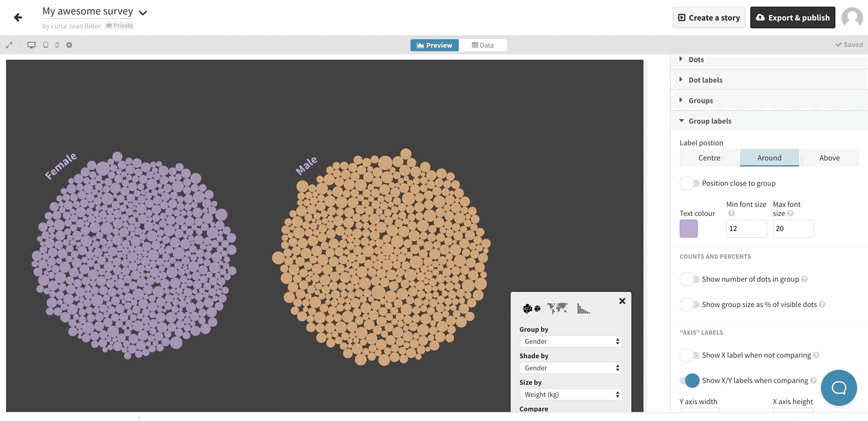Open the Size by Weight dropdown
Viewport: 868px width, 421px height.
570,394
